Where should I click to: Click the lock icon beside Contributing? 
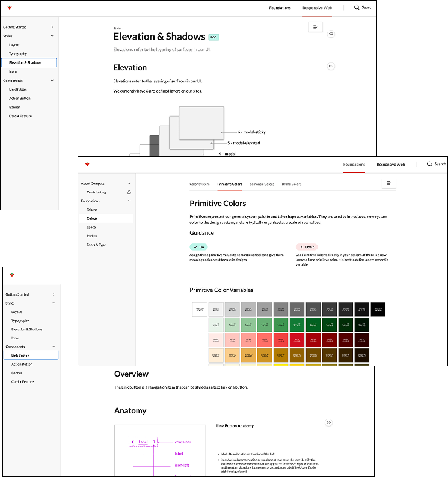point(129,192)
